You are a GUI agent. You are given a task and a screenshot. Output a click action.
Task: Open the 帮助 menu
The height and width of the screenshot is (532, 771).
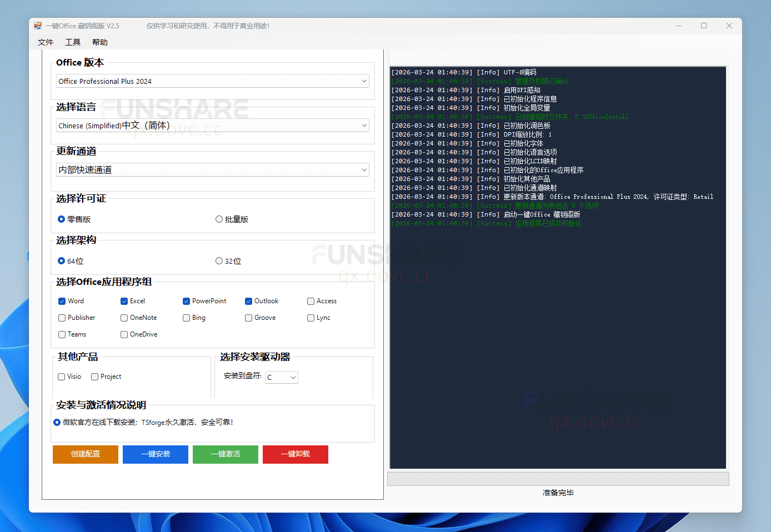pyautogui.click(x=100, y=42)
